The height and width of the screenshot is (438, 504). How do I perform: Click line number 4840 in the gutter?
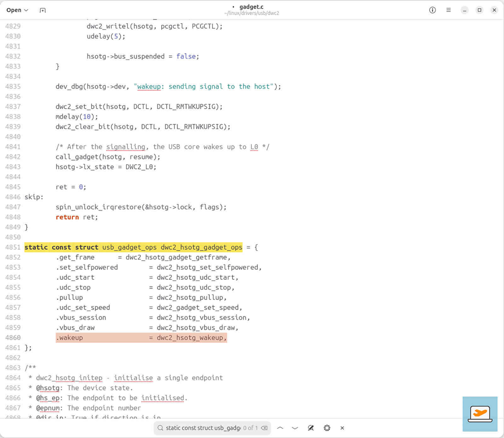tap(13, 137)
